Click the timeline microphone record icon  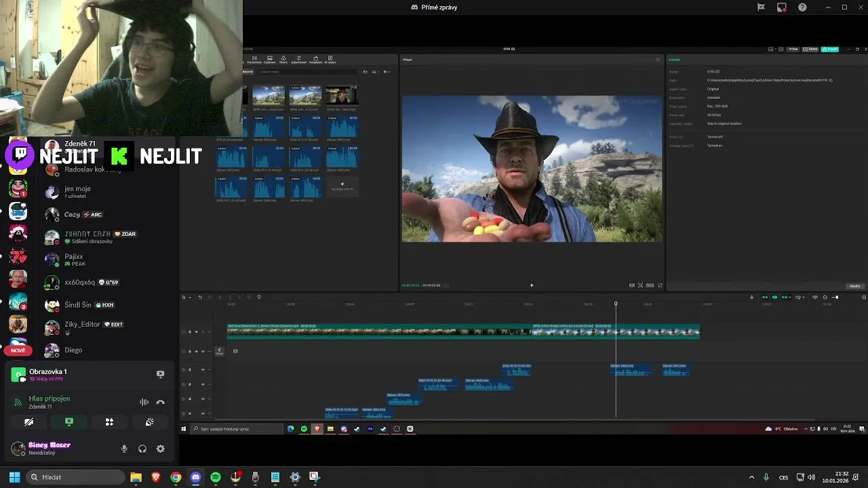tap(751, 297)
